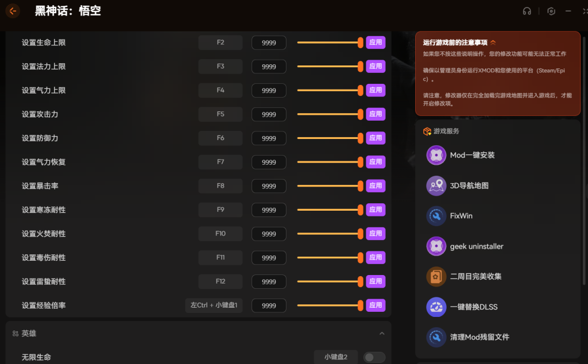Image resolution: width=588 pixels, height=364 pixels.
Task: Open the hexagon settings icon in title bar
Action: (x=551, y=11)
